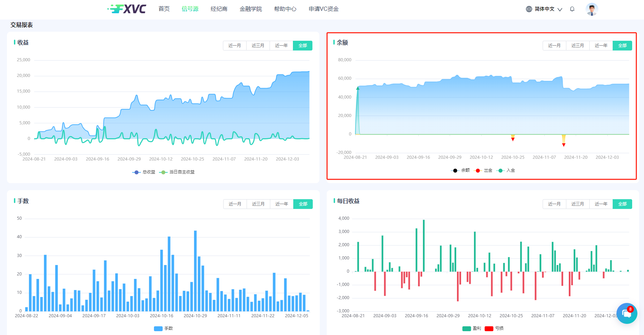Expand the 简体中文 language dropdown

pyautogui.click(x=549, y=9)
